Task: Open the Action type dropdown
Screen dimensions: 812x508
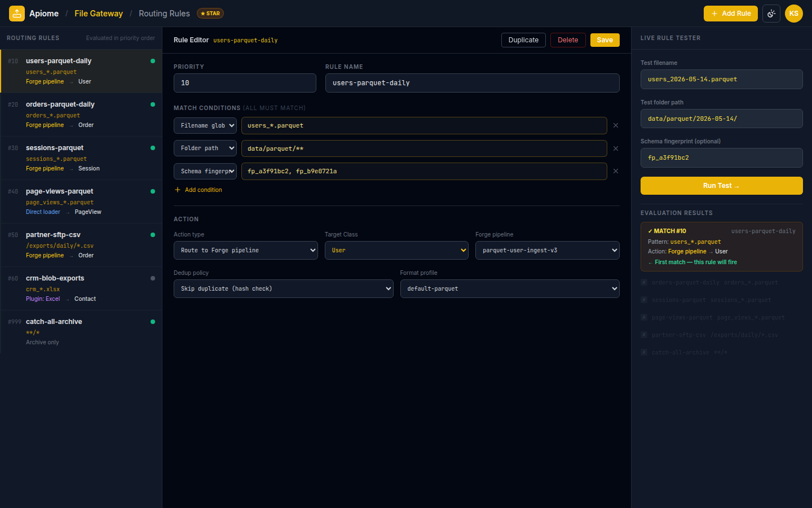Action: pyautogui.click(x=246, y=250)
